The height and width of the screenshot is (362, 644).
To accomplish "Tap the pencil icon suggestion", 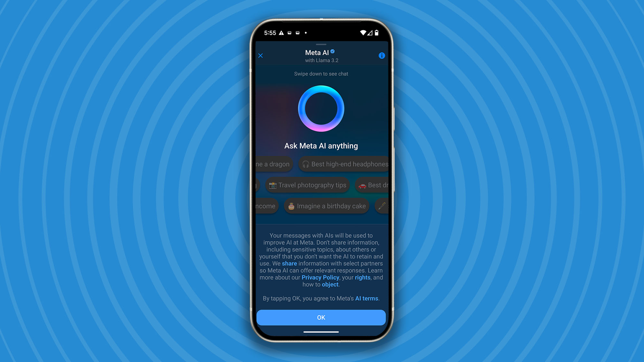I will [x=381, y=206].
